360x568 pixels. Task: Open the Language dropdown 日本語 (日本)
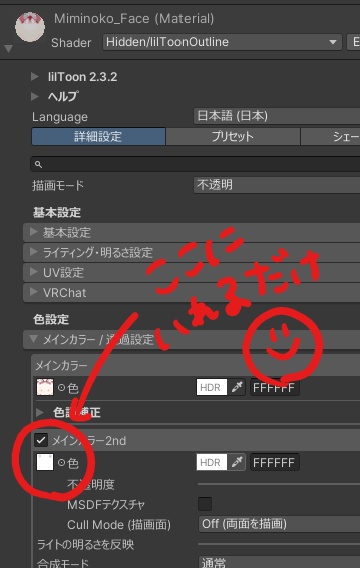(277, 116)
